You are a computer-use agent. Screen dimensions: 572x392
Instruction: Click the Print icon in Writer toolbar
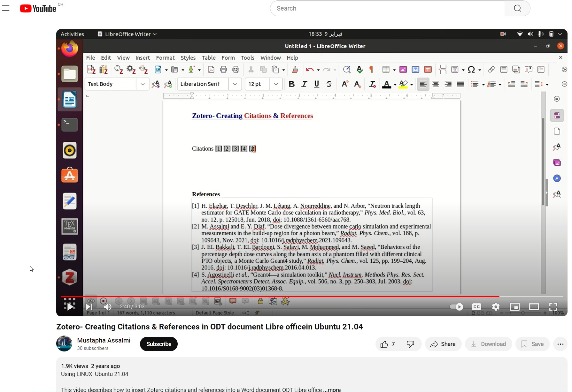click(x=223, y=70)
